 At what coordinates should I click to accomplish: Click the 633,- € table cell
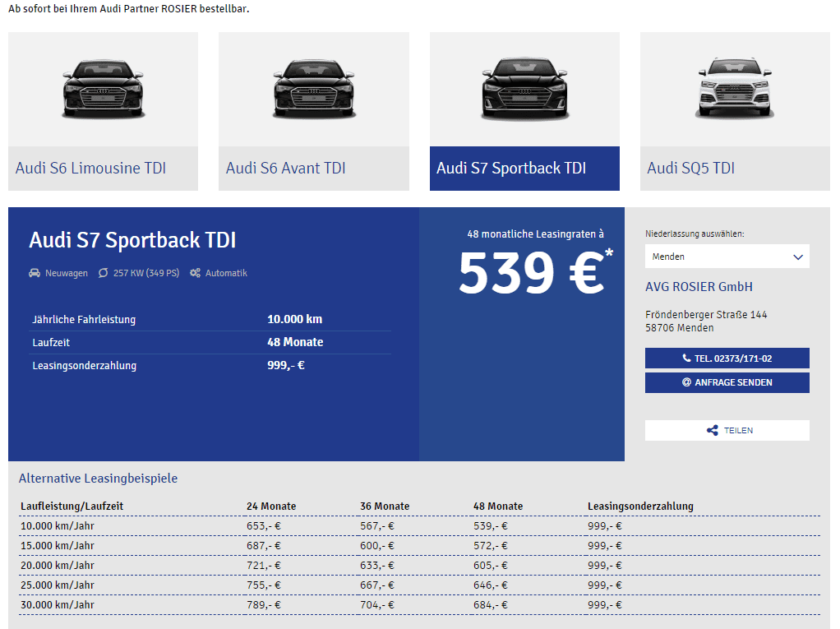pos(377,566)
